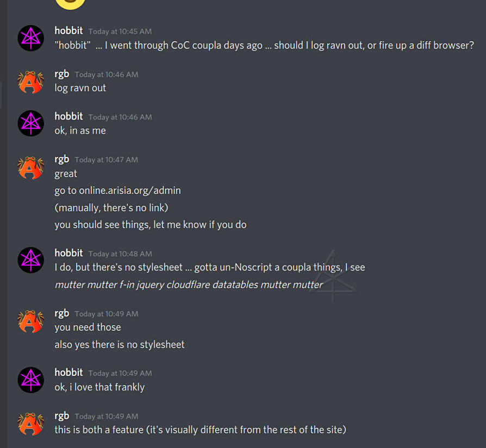
Task: Select the "also yes there is no stylesheet" message
Action: tap(120, 344)
